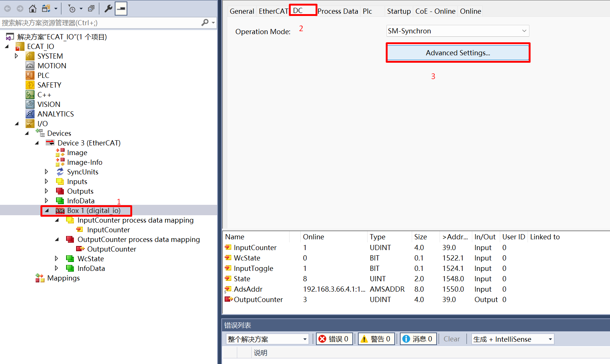Open the CoE - Online tab
This screenshot has height=364, width=610.
(x=435, y=11)
